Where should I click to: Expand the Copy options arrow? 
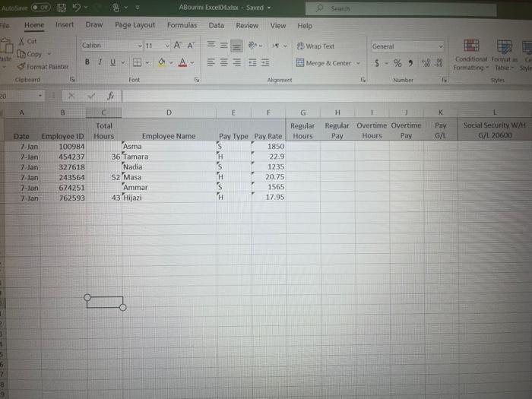pyautogui.click(x=49, y=54)
